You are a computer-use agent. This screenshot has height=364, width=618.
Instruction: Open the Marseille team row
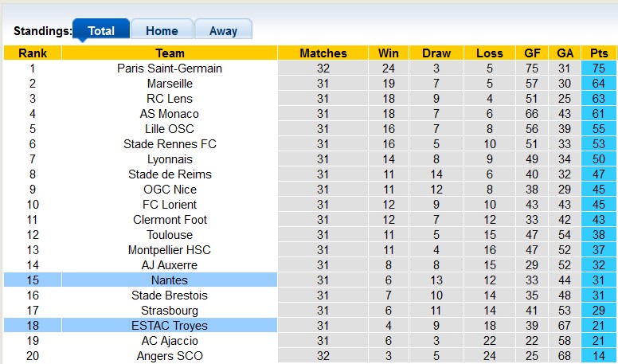[x=170, y=84]
